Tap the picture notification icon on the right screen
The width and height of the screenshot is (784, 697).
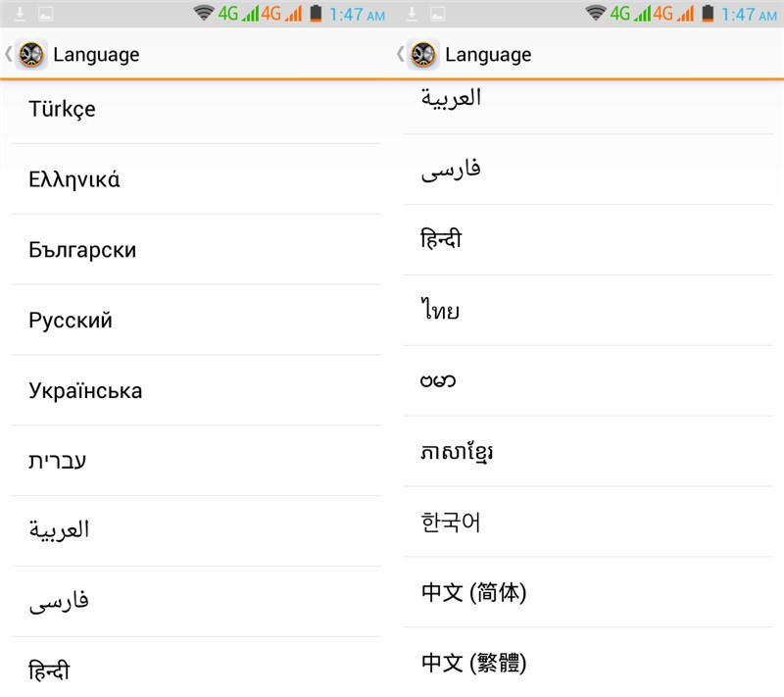pos(437,14)
